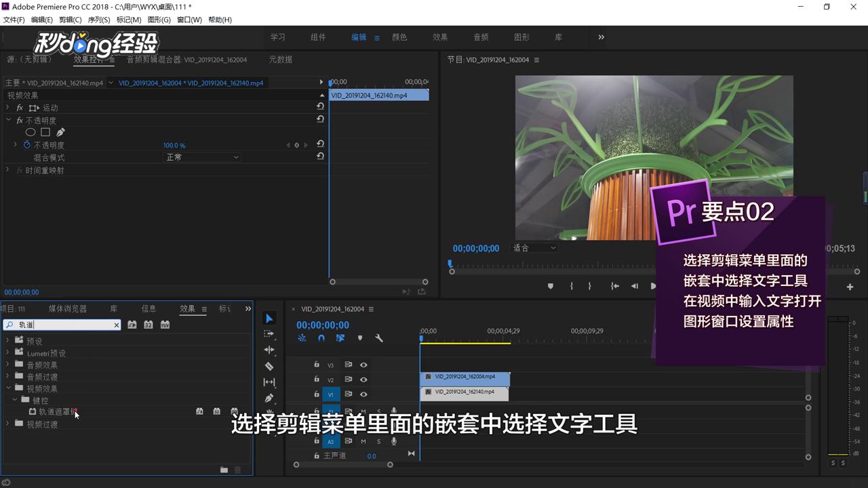Hide video track V1 output
This screenshot has height=488, width=868.
click(363, 394)
